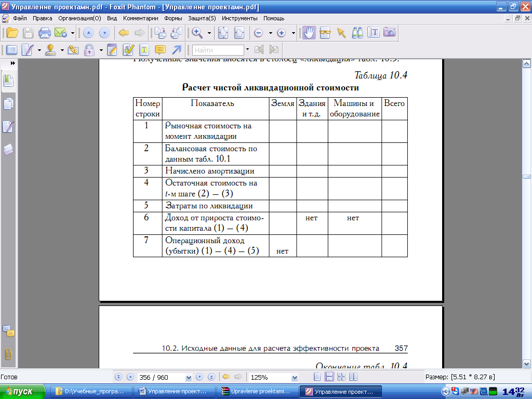Click the paperclip file attachment icon
532x399 pixels.
tap(73, 50)
